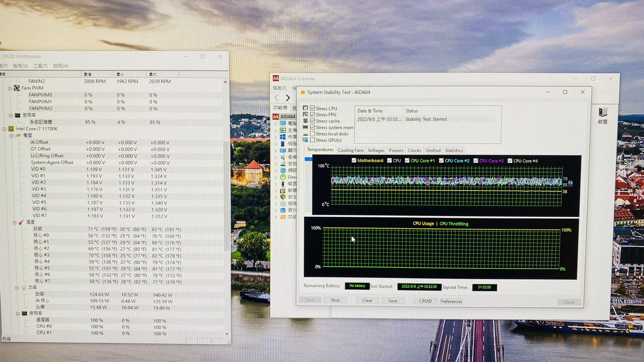Click the security shield icon in AIDA64 tree
The image size is (644, 362).
(x=283, y=197)
